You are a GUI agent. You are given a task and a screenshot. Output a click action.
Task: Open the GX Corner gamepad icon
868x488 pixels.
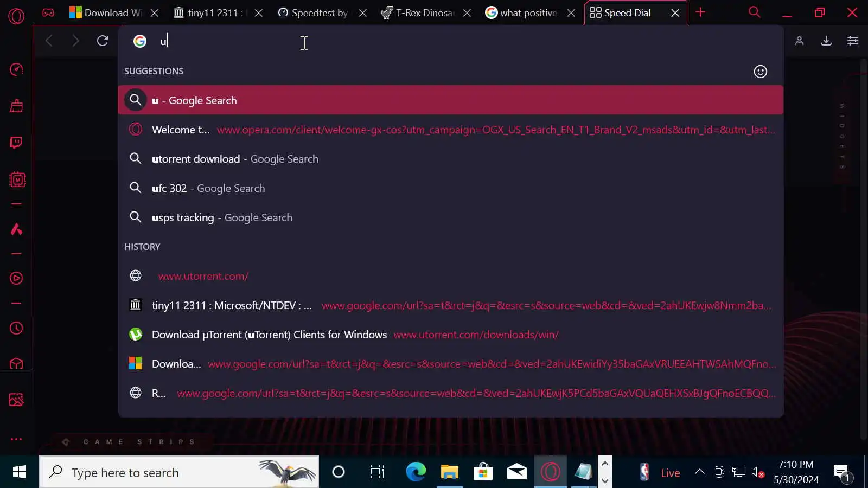click(48, 12)
